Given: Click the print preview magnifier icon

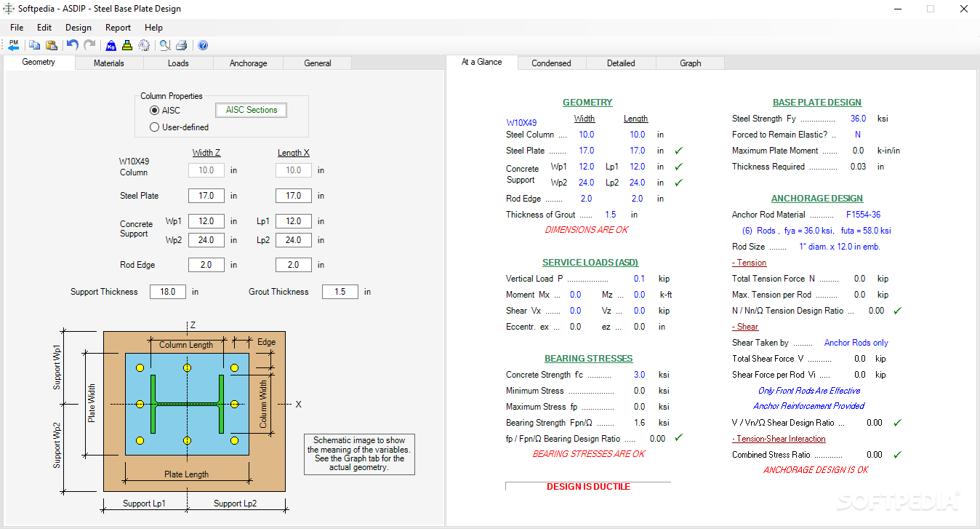Looking at the screenshot, I should [165, 45].
